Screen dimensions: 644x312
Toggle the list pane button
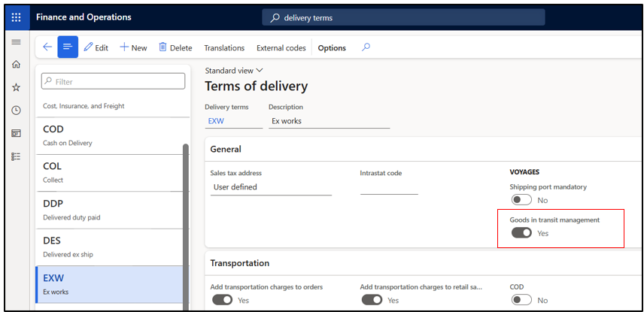point(68,47)
